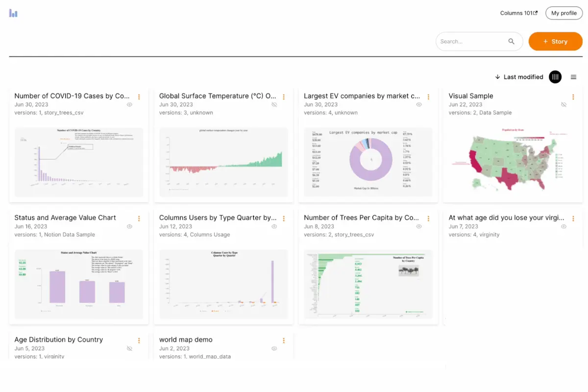The image size is (588, 392).
Task: Switch to list view
Action: [x=574, y=77]
